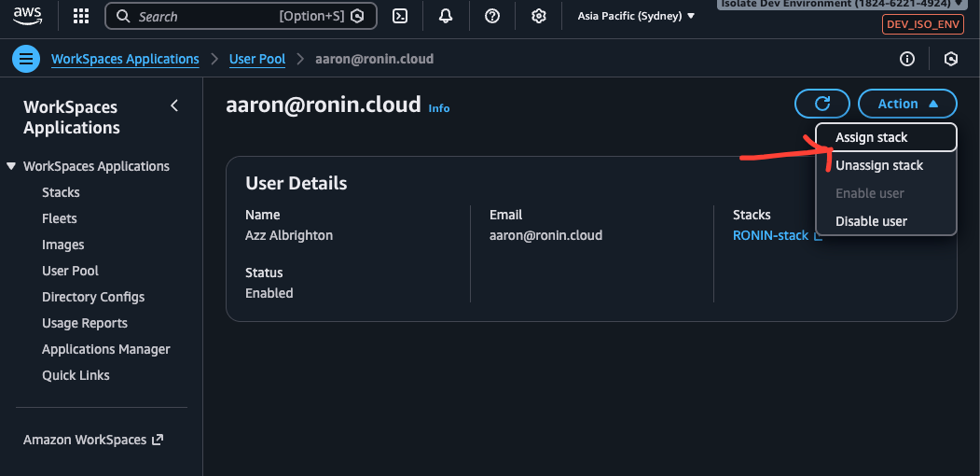Screen dimensions: 980x476
Task: Open Directory Configs in the sidebar
Action: pos(93,297)
